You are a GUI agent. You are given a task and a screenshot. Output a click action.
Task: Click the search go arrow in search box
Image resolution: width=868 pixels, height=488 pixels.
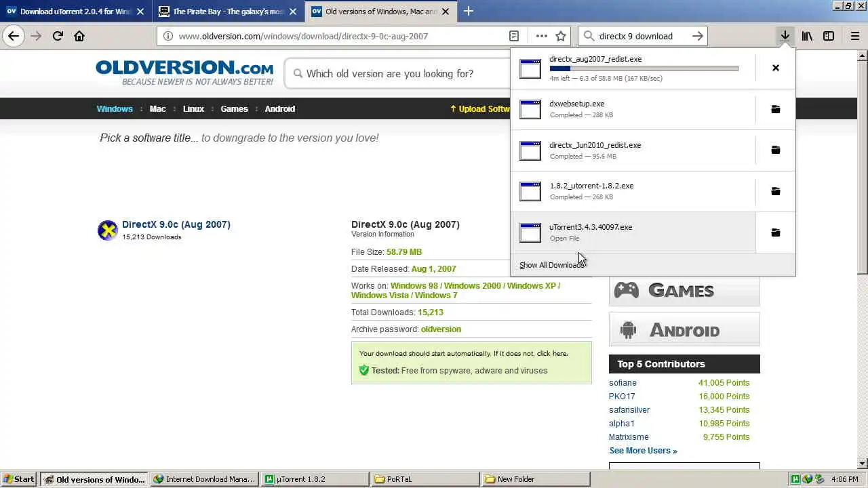698,36
